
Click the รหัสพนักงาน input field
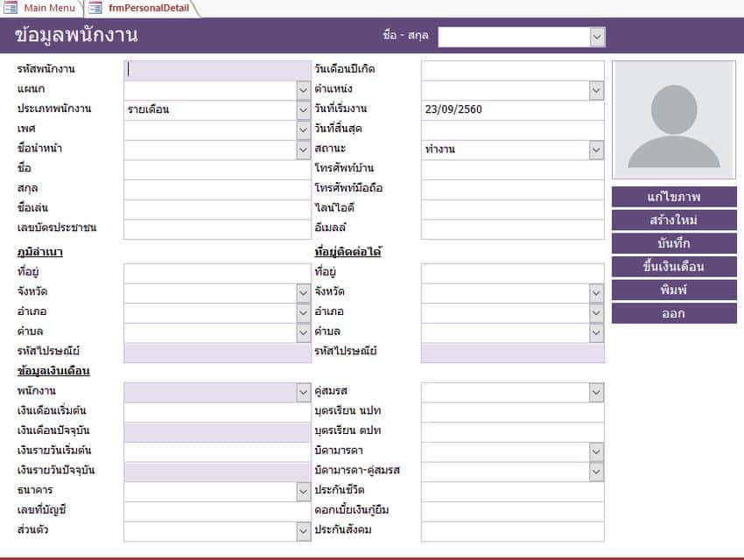[217, 70]
